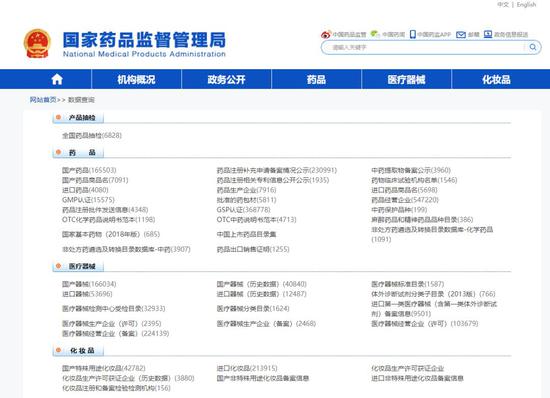Open 进口药品(4080) link

tap(85, 190)
